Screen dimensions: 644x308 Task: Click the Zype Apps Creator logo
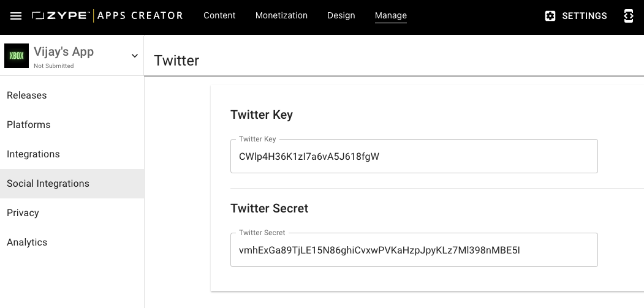click(x=107, y=15)
